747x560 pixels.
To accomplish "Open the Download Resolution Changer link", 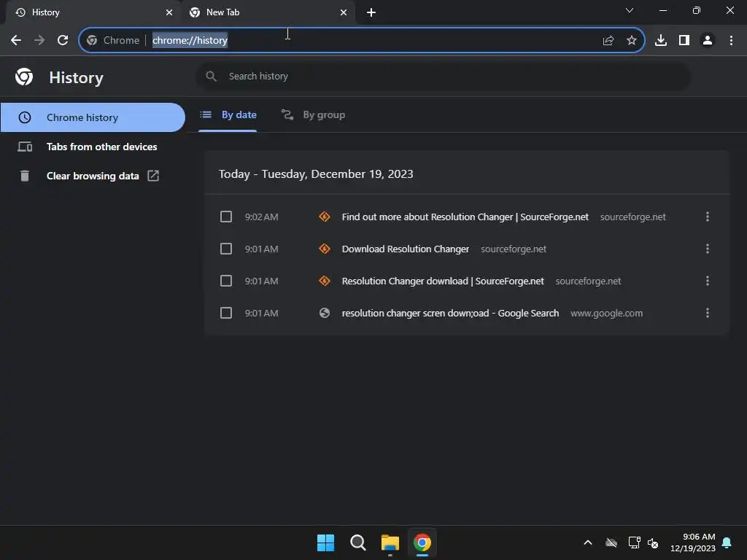I will (406, 249).
